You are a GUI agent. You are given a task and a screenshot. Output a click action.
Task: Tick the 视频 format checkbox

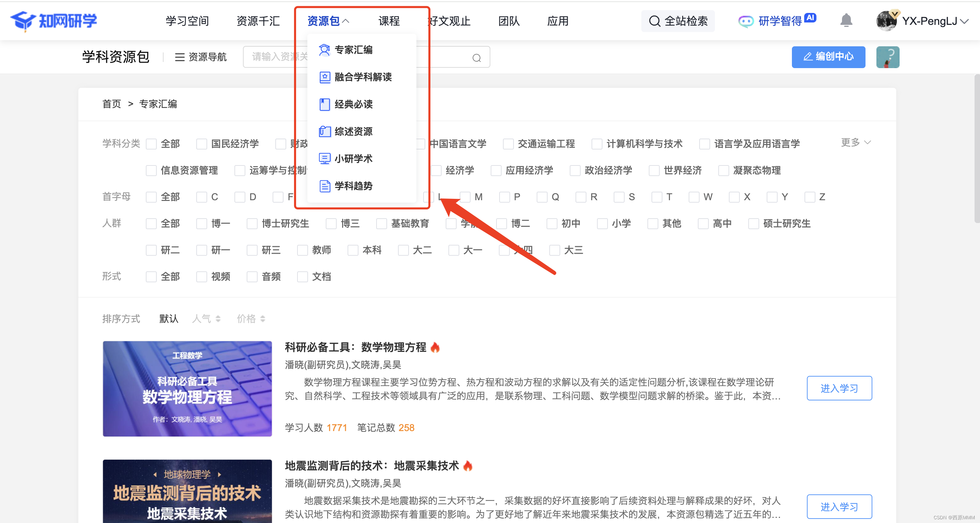click(202, 277)
